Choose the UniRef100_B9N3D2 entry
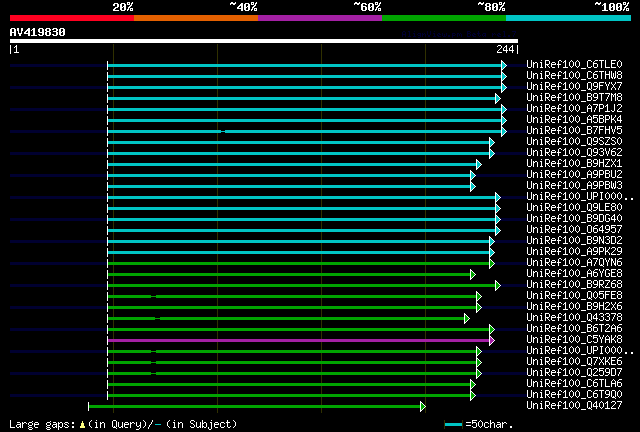This screenshot has width=640, height=432. [574, 241]
